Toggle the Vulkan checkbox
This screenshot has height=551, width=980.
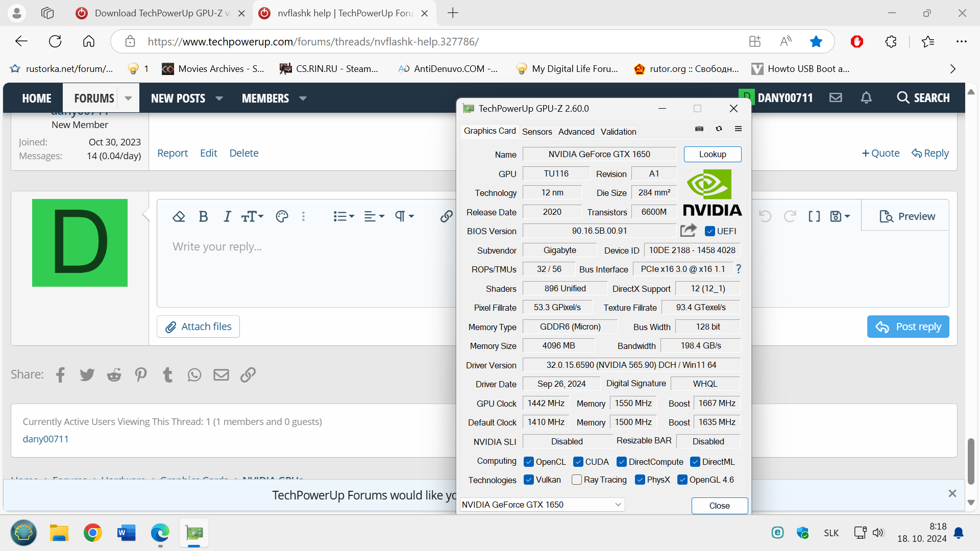529,480
